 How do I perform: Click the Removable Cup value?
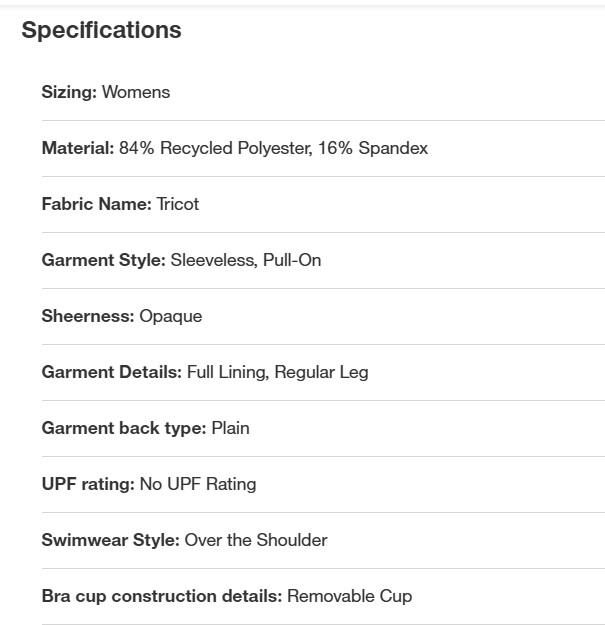click(x=350, y=596)
